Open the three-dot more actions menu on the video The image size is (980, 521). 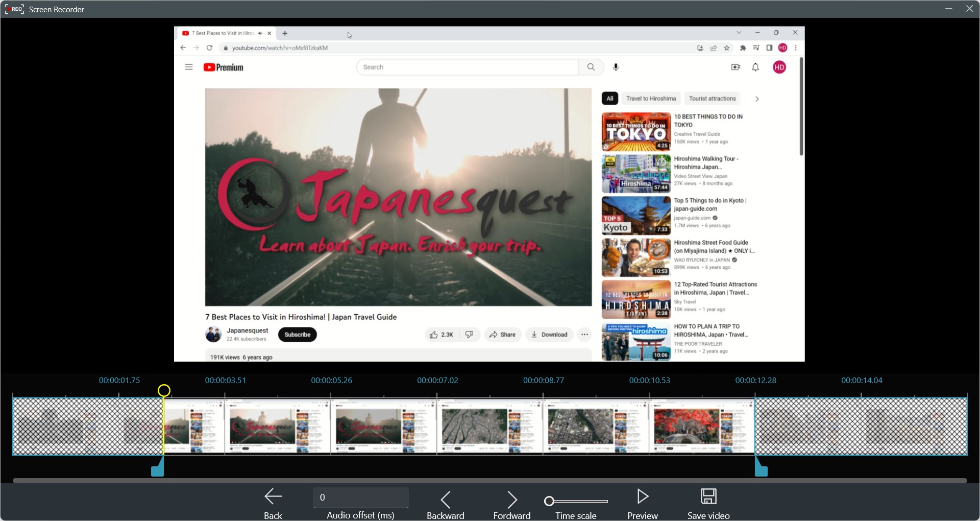(584, 335)
